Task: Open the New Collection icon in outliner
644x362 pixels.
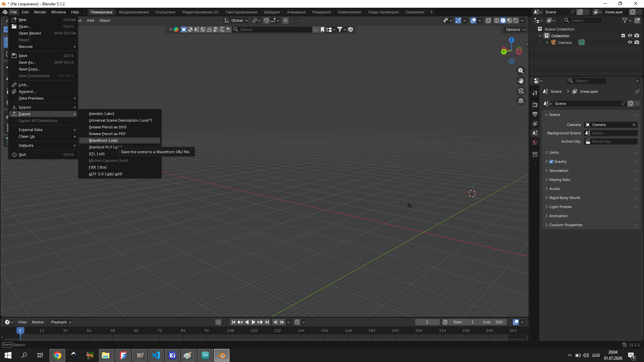Action: 637,20
